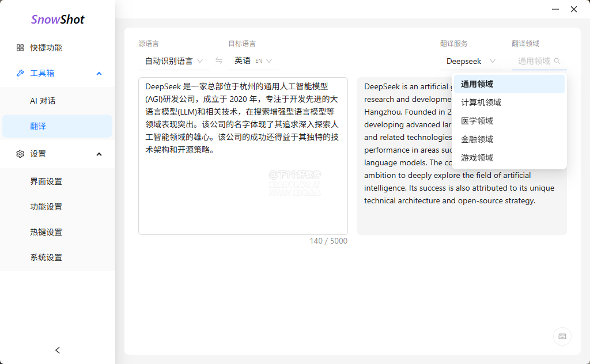Click the toolbox wrench icon
Screen dimensions: 590x364
click(20, 73)
